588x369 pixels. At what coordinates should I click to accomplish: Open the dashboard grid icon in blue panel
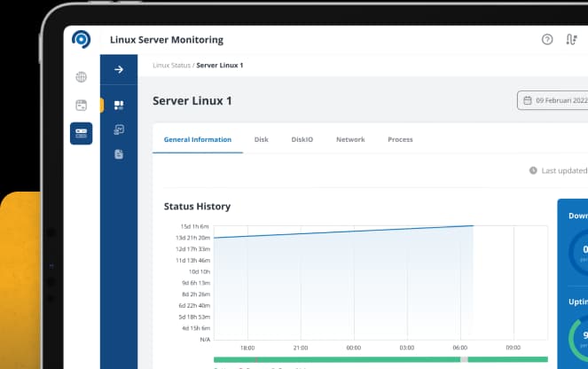click(119, 105)
